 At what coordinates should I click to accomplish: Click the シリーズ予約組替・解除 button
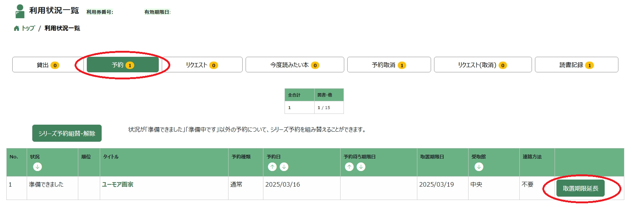pyautogui.click(x=67, y=133)
